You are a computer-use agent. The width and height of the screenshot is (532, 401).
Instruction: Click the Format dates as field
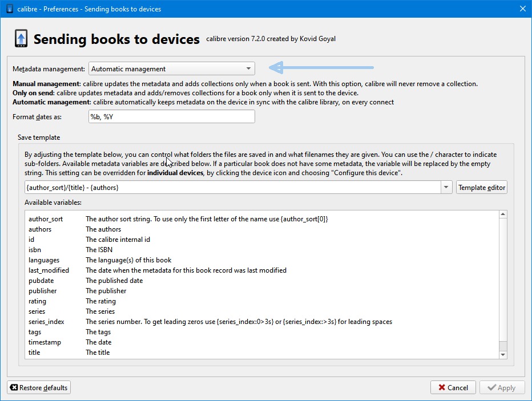tap(172, 117)
